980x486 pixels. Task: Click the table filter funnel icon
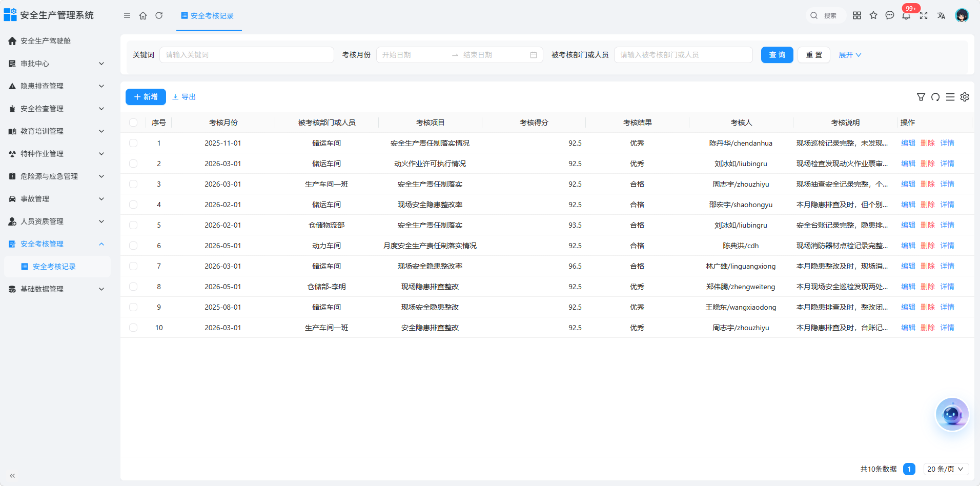coord(921,97)
